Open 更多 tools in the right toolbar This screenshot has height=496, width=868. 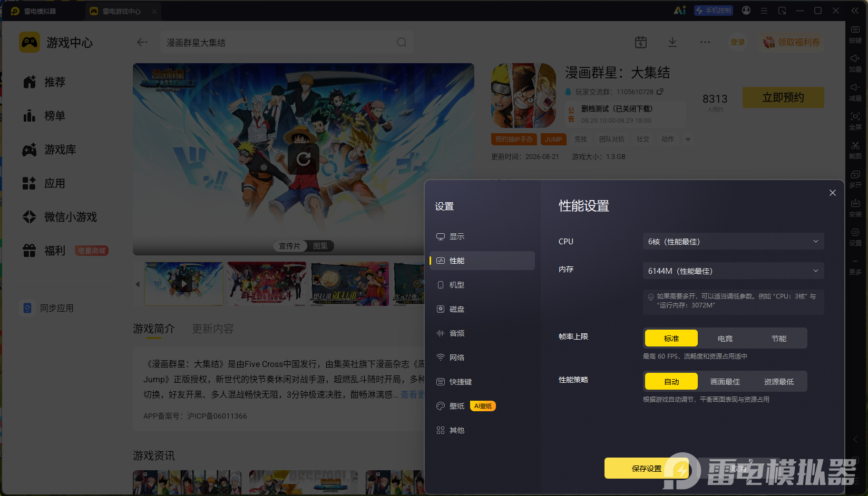click(x=855, y=266)
